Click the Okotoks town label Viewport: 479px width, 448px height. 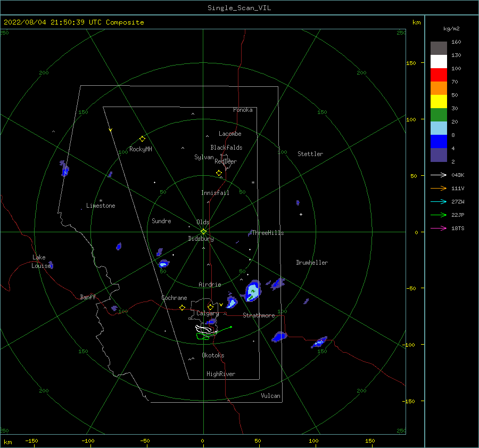click(x=213, y=355)
